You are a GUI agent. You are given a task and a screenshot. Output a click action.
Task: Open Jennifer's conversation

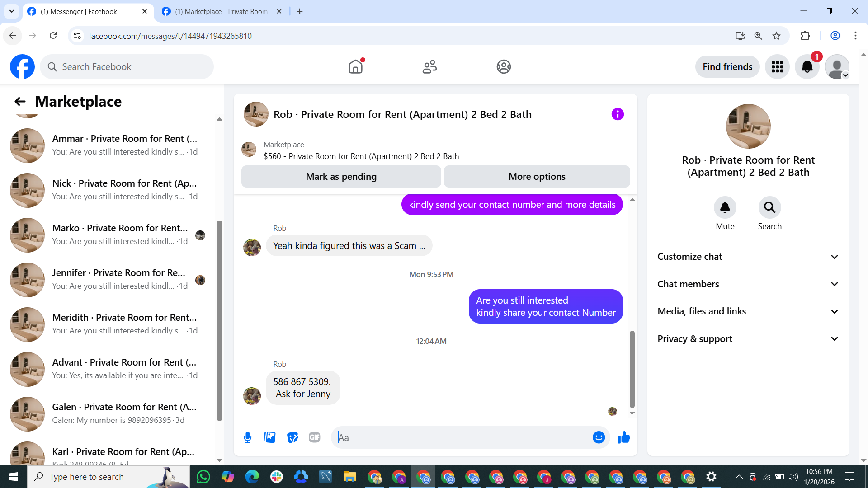pos(108,279)
